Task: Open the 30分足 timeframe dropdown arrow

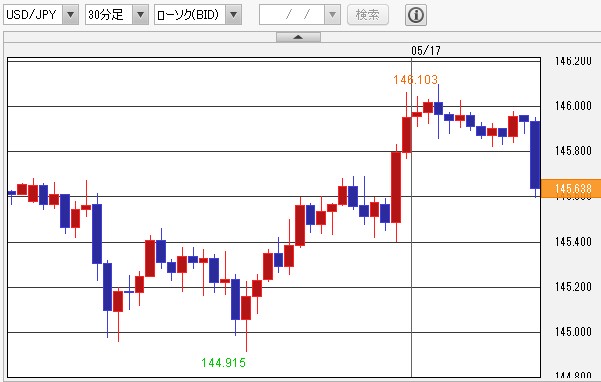Action: point(141,15)
